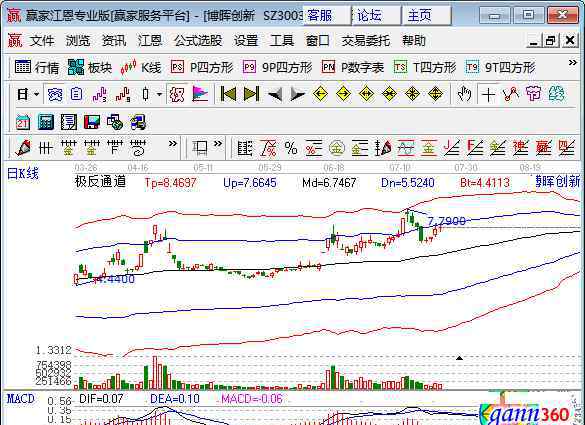
Task: Open the 文件 menu
Action: (x=42, y=41)
